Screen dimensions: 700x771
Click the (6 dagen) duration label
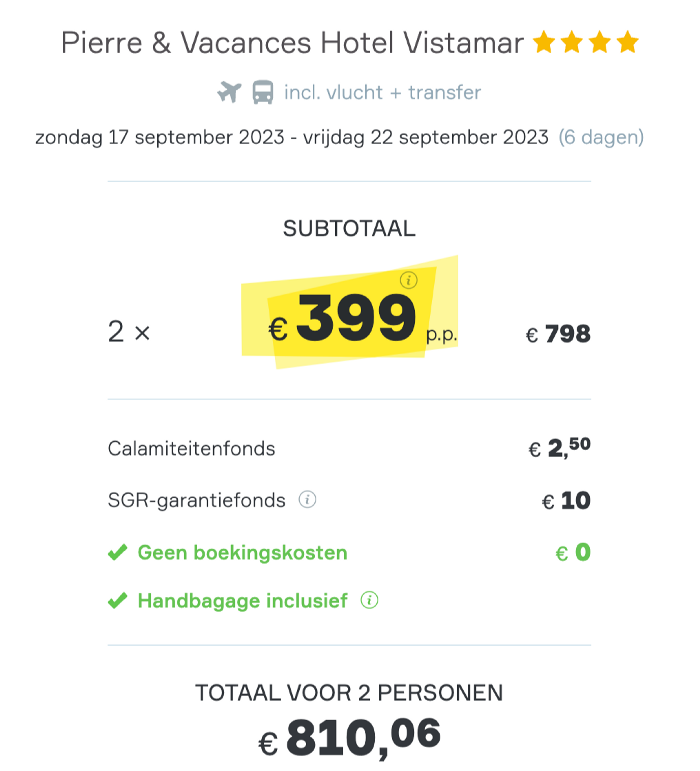pyautogui.click(x=601, y=137)
